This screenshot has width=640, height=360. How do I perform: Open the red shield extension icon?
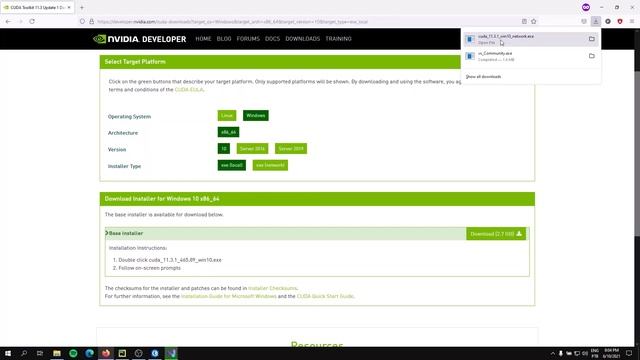(620, 21)
